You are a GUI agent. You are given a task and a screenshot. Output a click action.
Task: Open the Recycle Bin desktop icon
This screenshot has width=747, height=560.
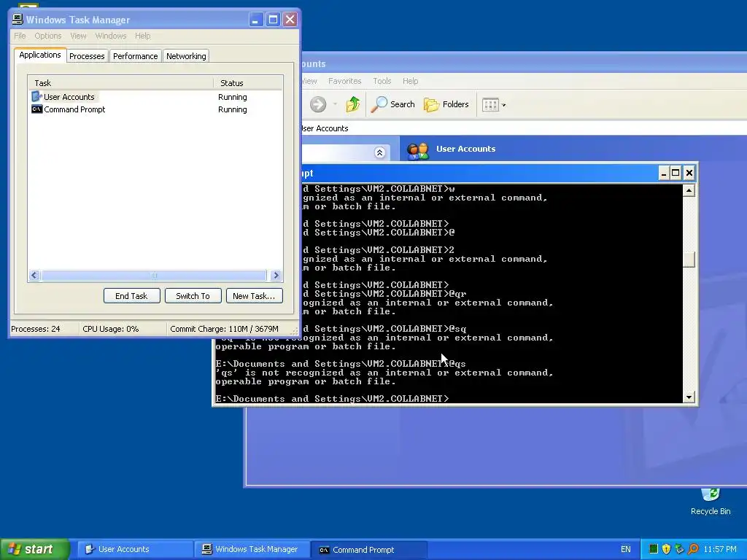(x=711, y=502)
